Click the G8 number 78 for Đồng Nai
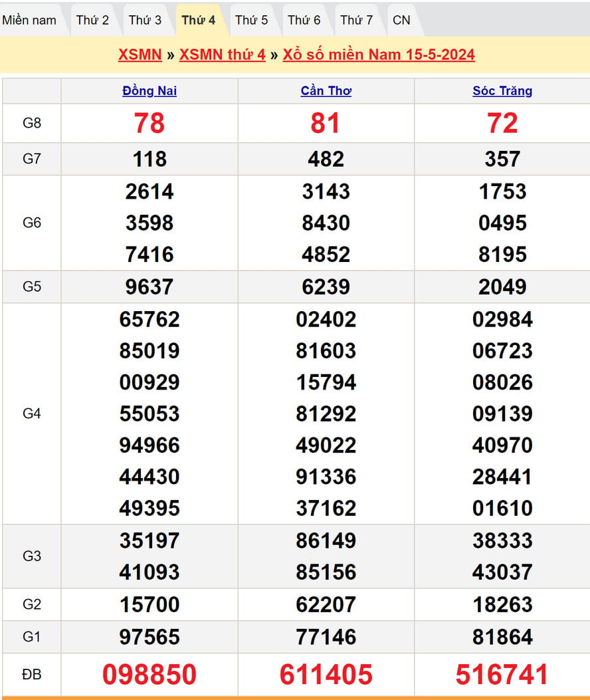This screenshot has height=700, width=590. 149,123
